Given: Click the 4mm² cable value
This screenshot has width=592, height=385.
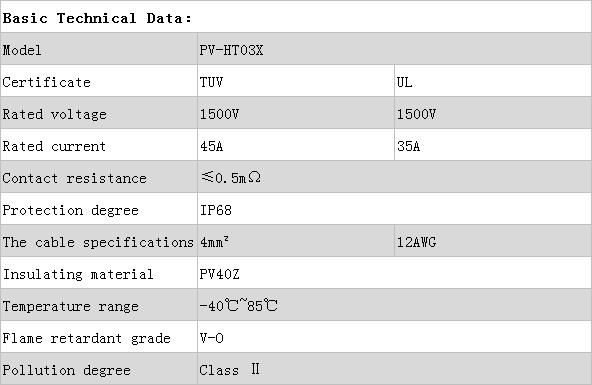Looking at the screenshot, I should click(x=214, y=242).
